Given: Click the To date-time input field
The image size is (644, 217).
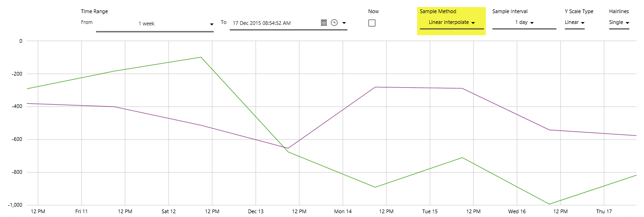Looking at the screenshot, I should coord(273,23).
